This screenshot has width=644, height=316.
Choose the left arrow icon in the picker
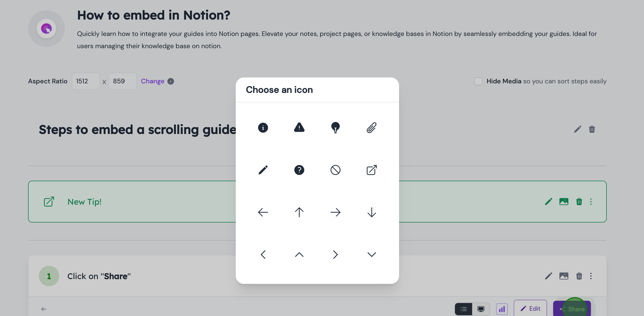coord(263,212)
